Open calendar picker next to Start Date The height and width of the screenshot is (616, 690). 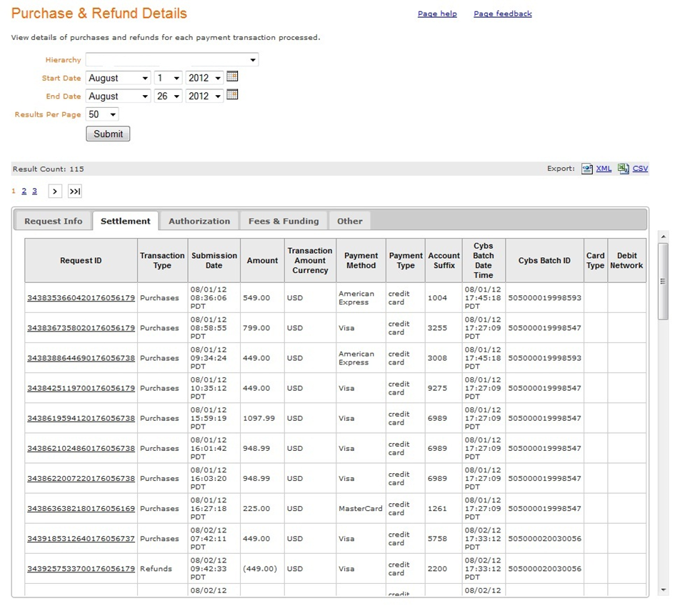[232, 76]
